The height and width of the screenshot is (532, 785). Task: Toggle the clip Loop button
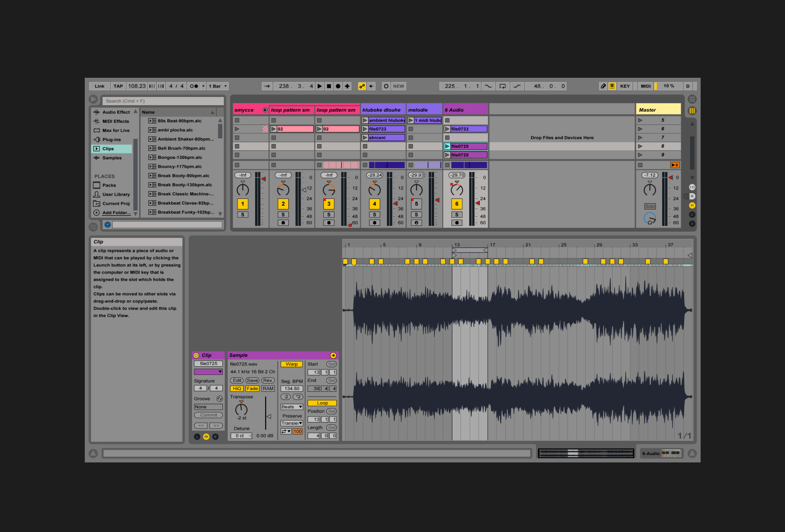click(322, 403)
